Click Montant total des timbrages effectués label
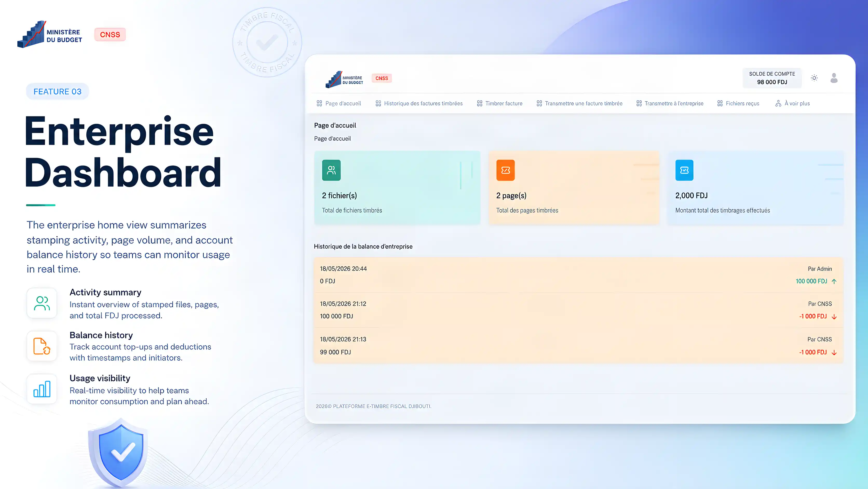The width and height of the screenshot is (868, 489). 722,210
